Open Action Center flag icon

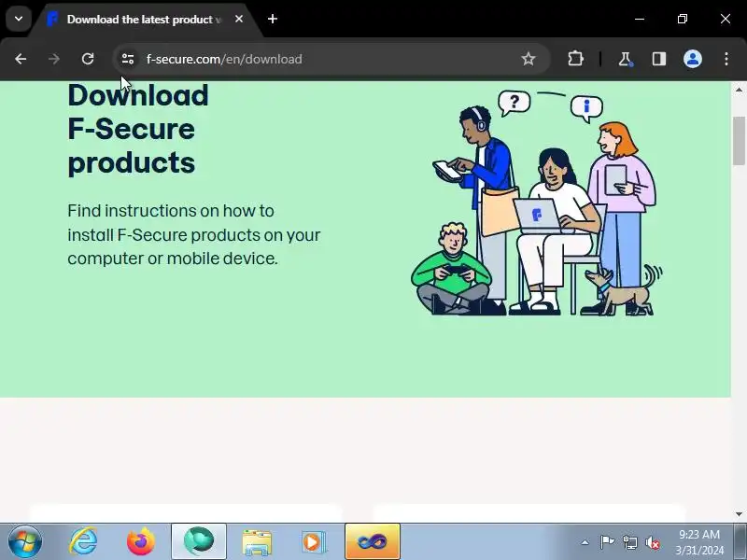coord(607,542)
